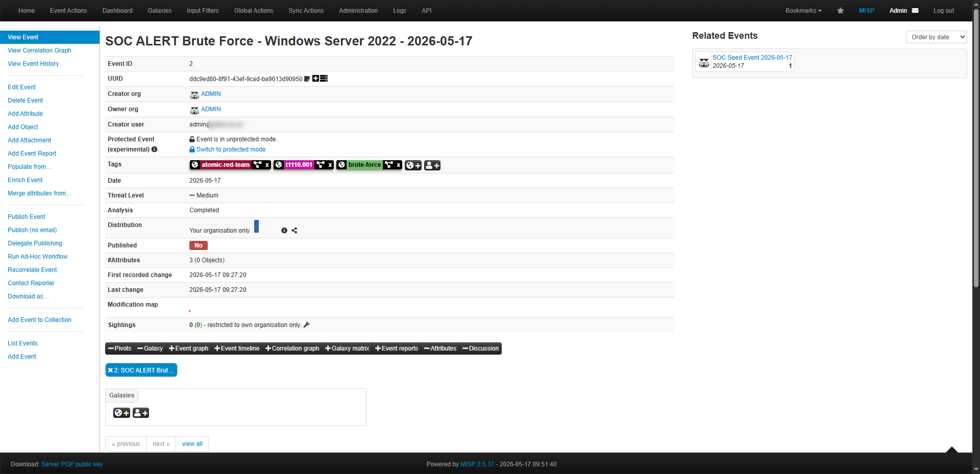Collapse the Discussion section
The height and width of the screenshot is (474, 980).
pos(481,348)
